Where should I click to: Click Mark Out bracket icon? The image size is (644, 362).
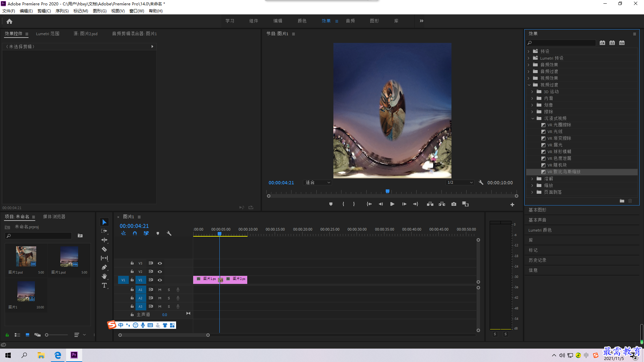tap(354, 204)
